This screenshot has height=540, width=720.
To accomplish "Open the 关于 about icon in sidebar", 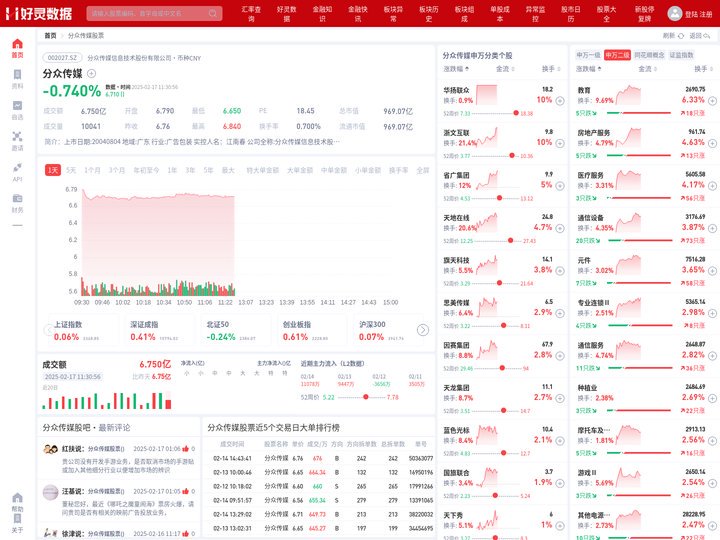I will [17, 523].
